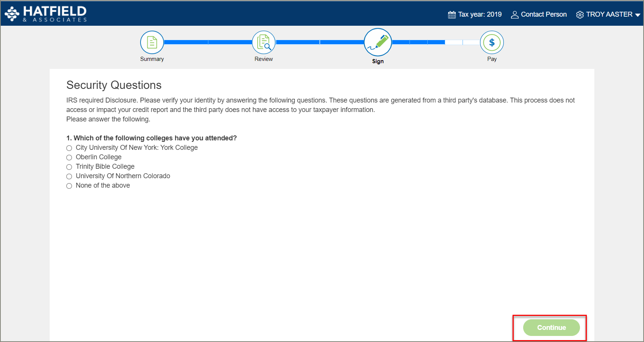Choose the Oberlin College option

pyautogui.click(x=69, y=157)
